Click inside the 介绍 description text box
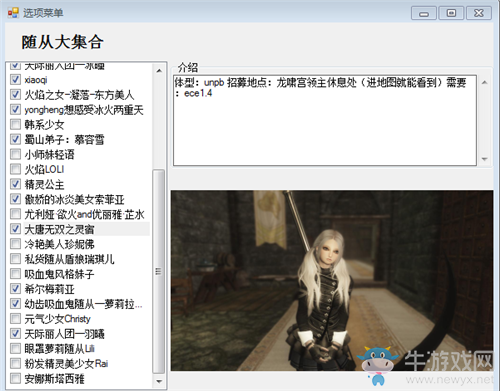500x391 pixels. (x=325, y=120)
